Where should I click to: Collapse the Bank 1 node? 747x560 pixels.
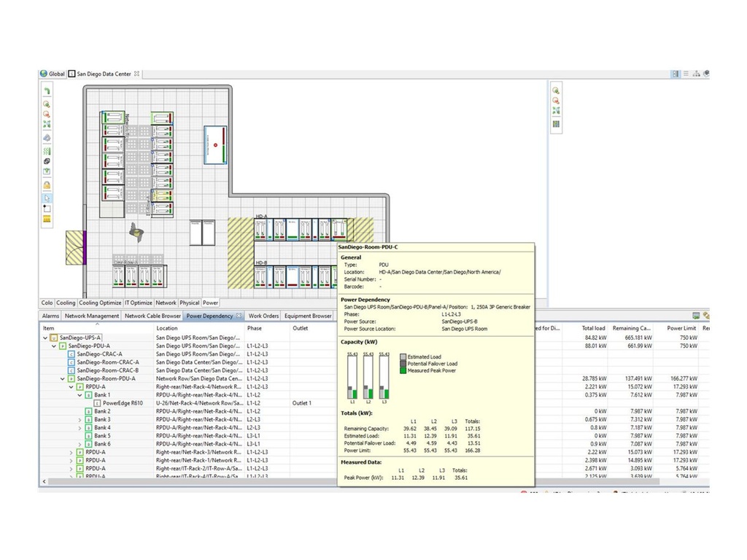[80, 394]
